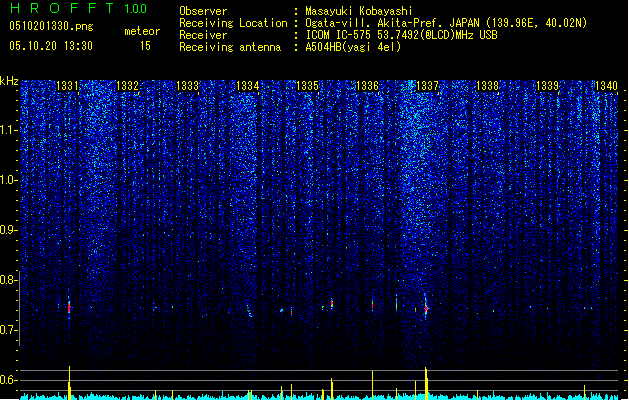Click the ICOM IC-575 receiver description

[x=401, y=35]
